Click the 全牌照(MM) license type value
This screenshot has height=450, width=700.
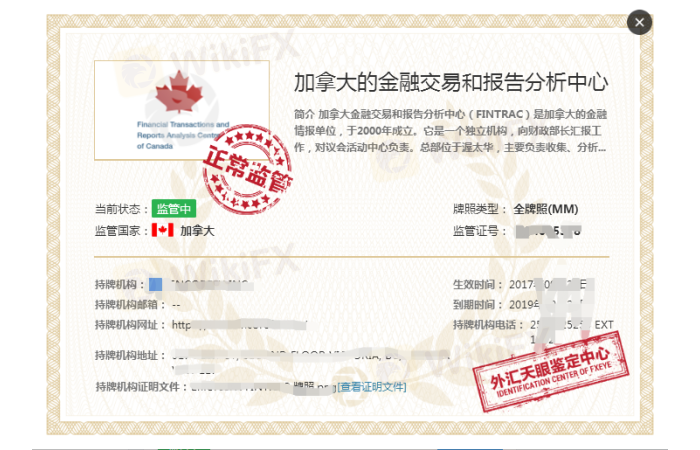click(x=546, y=209)
